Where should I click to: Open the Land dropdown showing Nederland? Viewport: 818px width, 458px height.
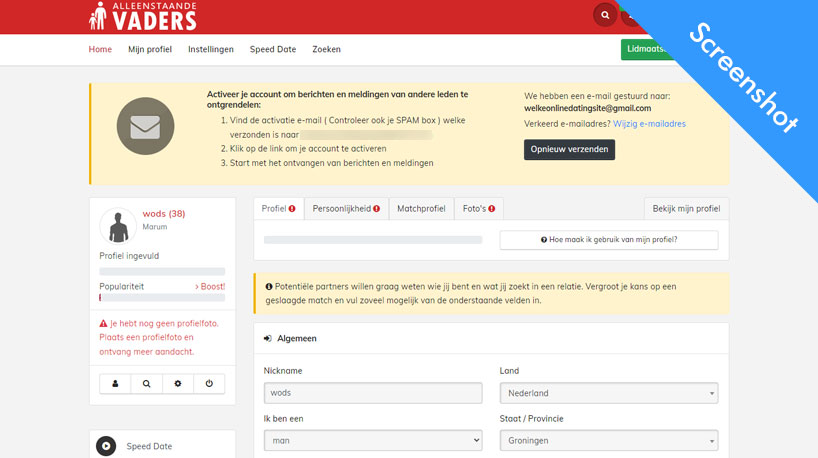click(x=608, y=394)
